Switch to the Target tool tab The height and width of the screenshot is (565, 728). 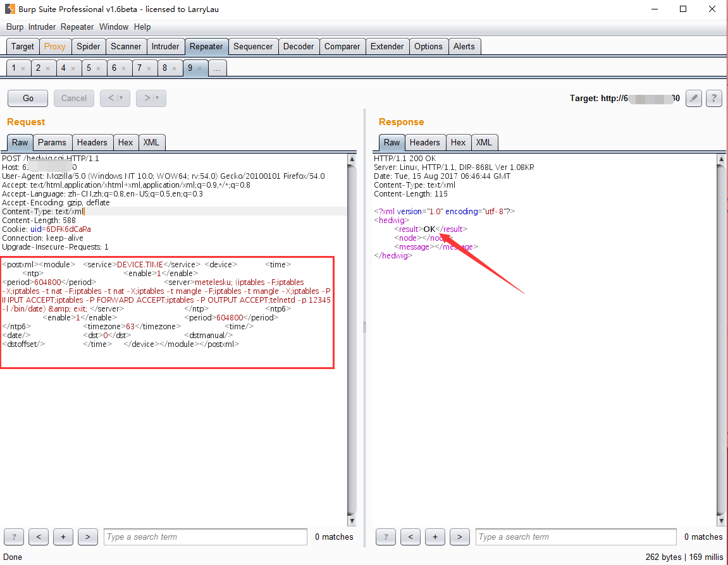(22, 46)
